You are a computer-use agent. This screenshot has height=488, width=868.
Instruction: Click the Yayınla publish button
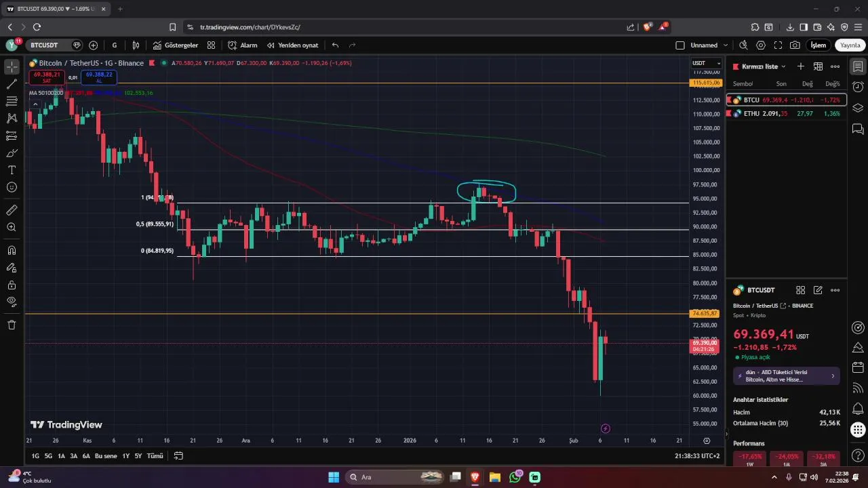(x=850, y=45)
